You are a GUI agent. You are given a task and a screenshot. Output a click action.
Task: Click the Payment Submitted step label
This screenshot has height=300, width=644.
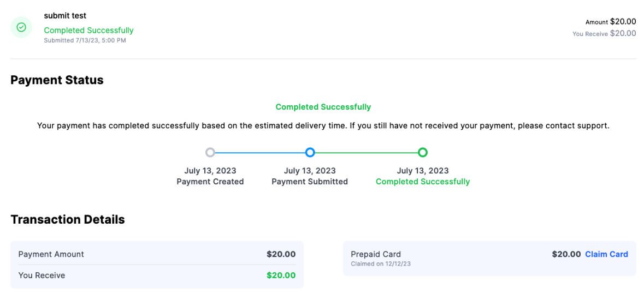point(310,182)
